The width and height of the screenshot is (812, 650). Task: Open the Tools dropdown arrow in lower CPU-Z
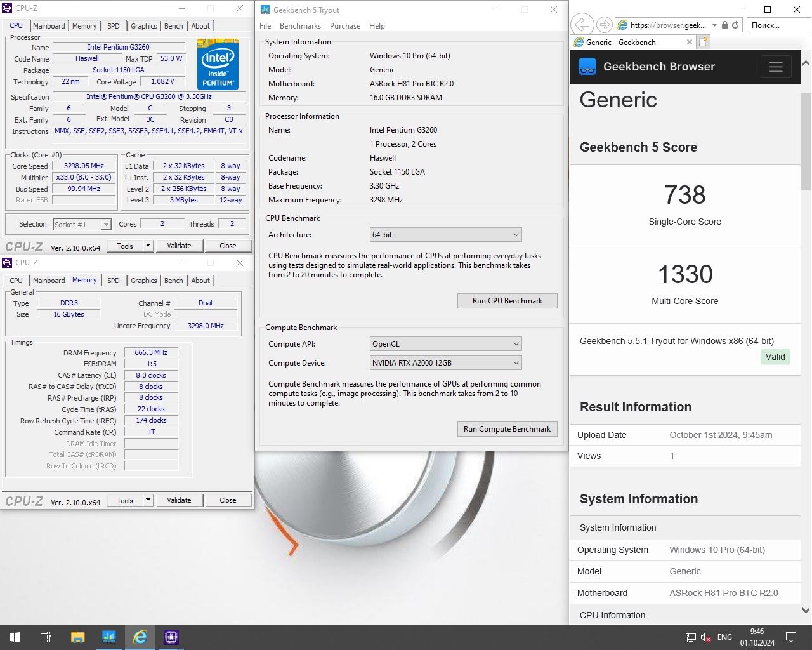148,500
